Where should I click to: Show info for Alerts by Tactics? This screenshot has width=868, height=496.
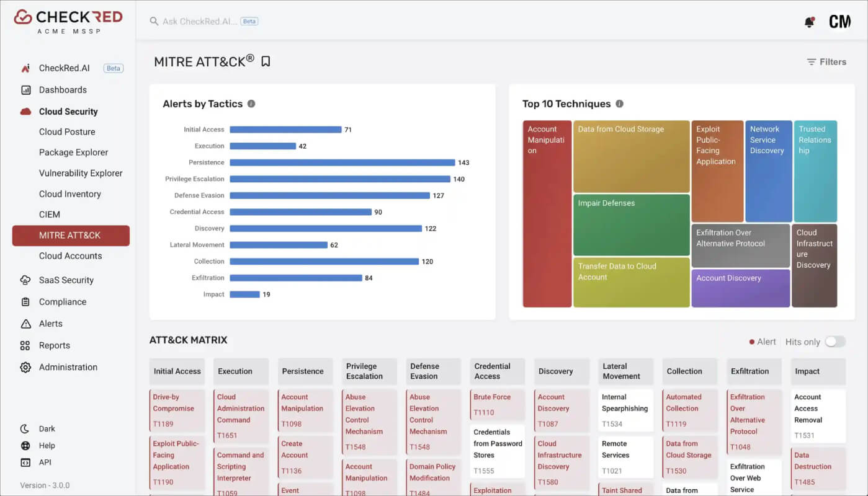tap(251, 104)
